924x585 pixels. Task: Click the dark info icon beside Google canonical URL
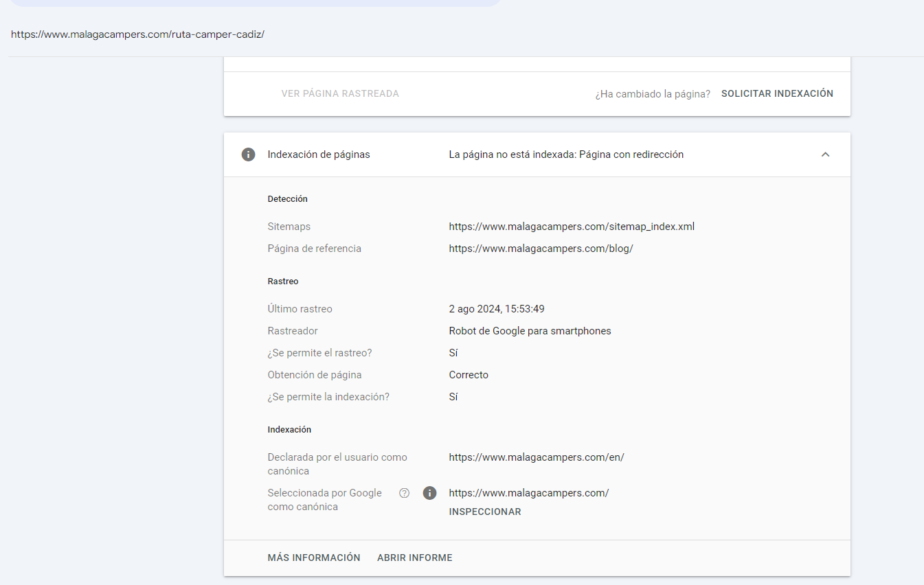[430, 493]
